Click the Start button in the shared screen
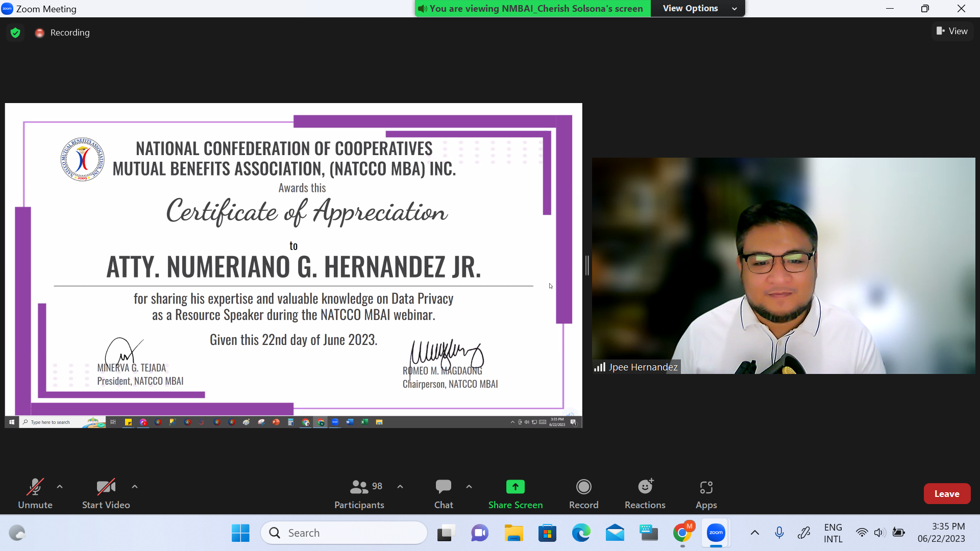This screenshot has height=551, width=980. [12, 422]
